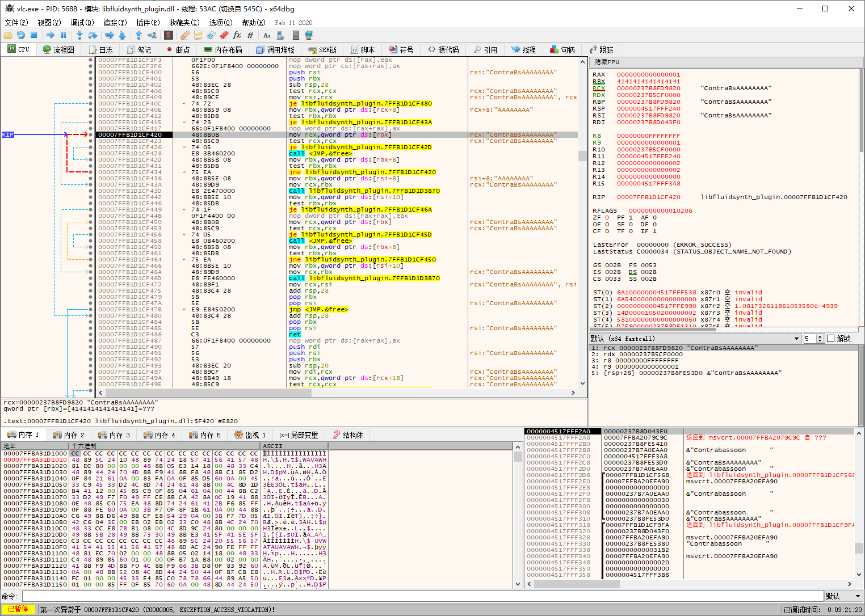Click the 隐藏FPU button in the registers panel
This screenshot has width=865, height=616.
(x=608, y=62)
